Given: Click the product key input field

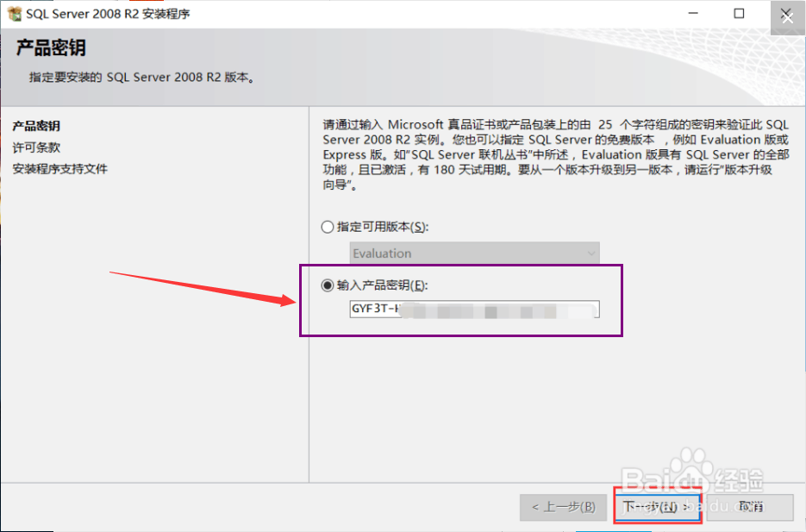Looking at the screenshot, I should coord(474,309).
